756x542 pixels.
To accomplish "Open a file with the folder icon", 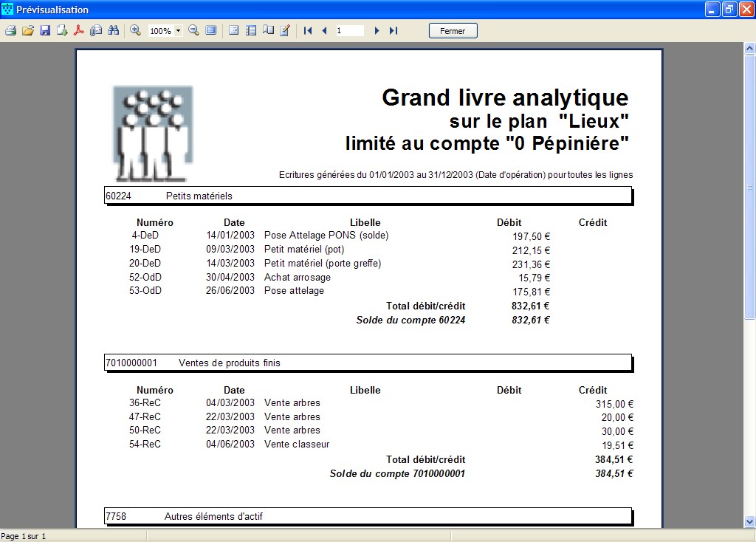I will click(28, 30).
